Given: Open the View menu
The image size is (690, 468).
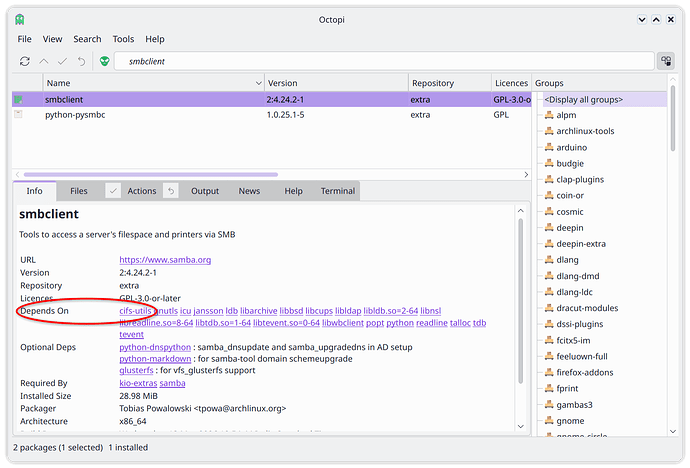Looking at the screenshot, I should 52,39.
